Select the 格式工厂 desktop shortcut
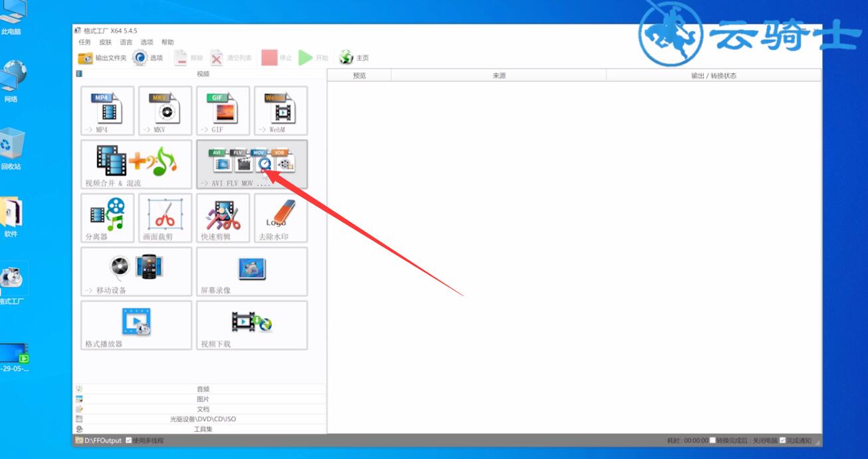Image resolution: width=868 pixels, height=459 pixels. click(12, 284)
